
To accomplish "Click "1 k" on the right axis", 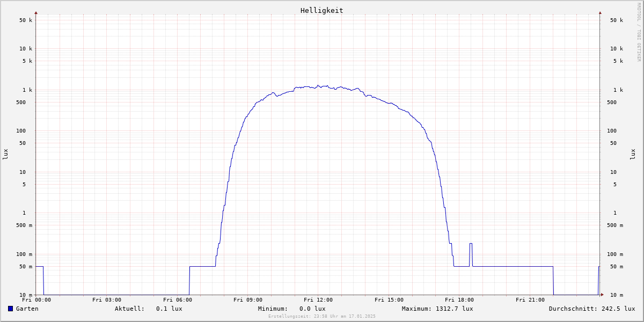I will coord(618,90).
